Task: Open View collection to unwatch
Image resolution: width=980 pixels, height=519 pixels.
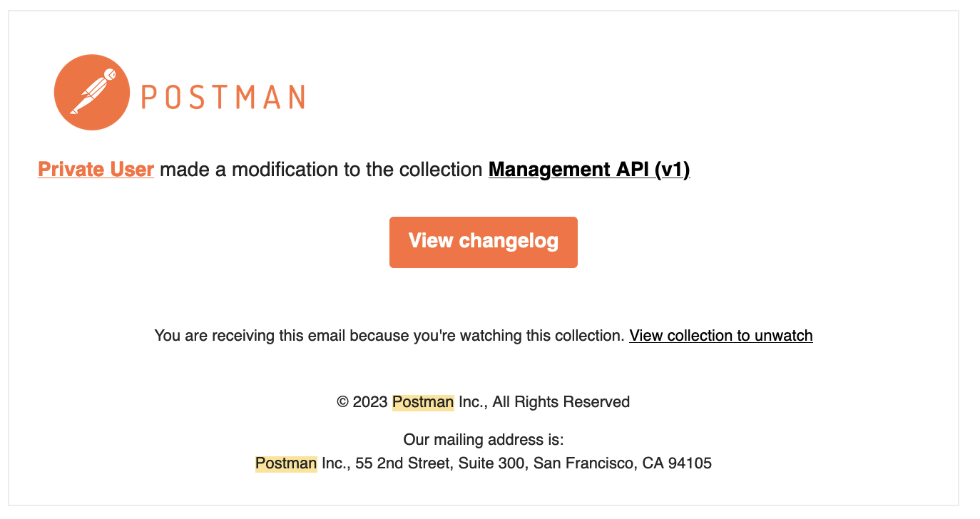Action: [x=720, y=335]
